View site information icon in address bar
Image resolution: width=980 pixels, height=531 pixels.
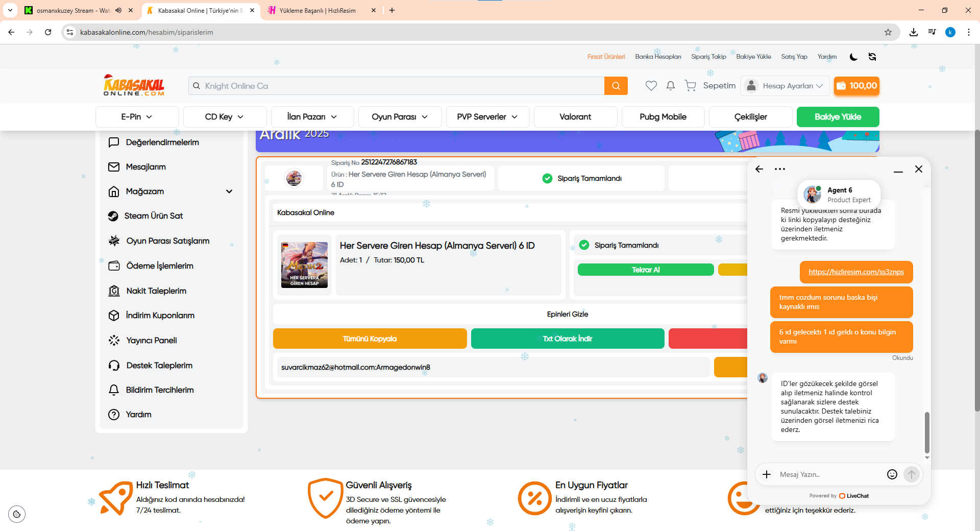click(x=70, y=32)
